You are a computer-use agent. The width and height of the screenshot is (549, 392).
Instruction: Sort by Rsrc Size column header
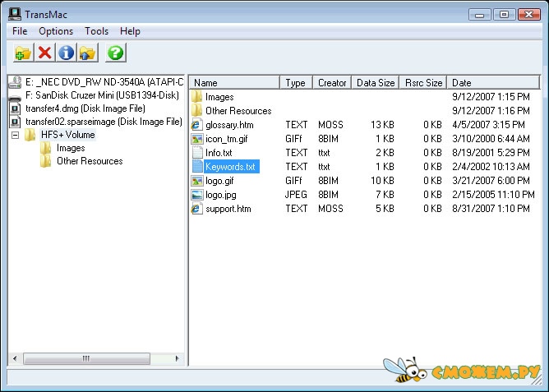pyautogui.click(x=423, y=83)
